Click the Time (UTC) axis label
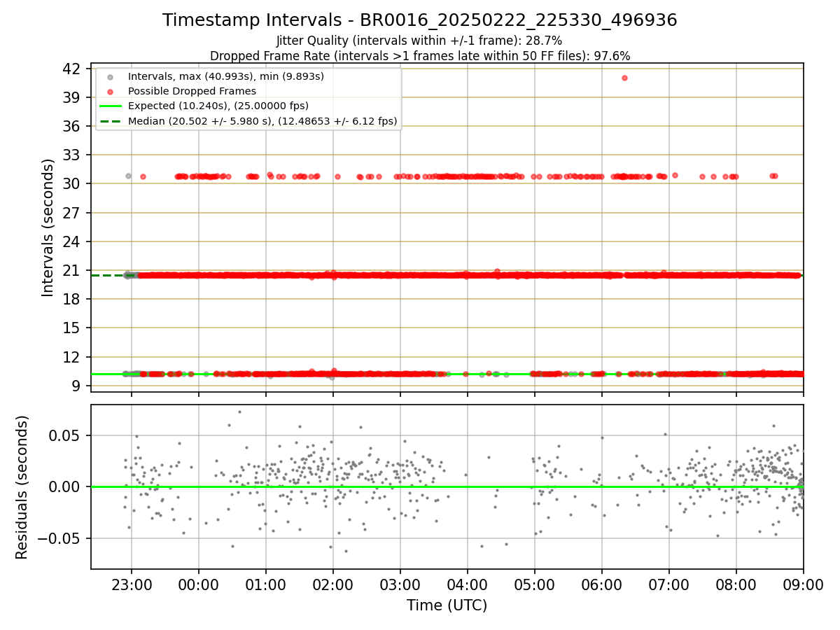Screen dimensions: 840x630 tap(447, 605)
